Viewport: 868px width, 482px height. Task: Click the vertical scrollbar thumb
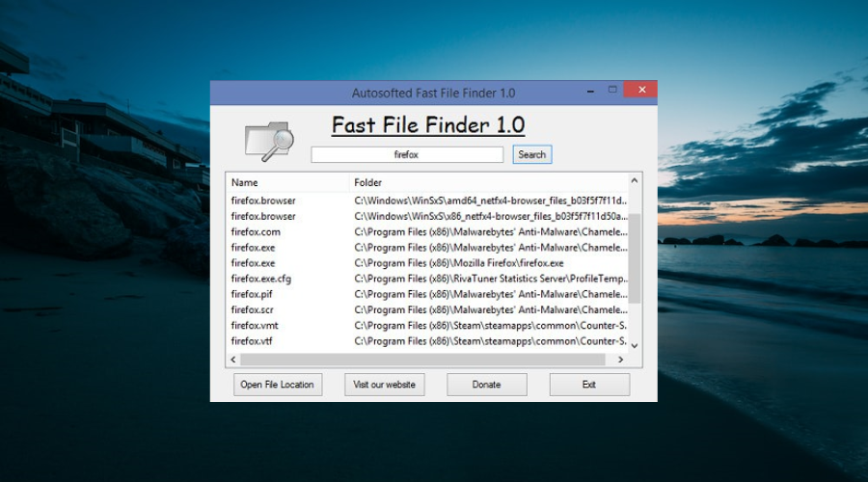coord(635,258)
